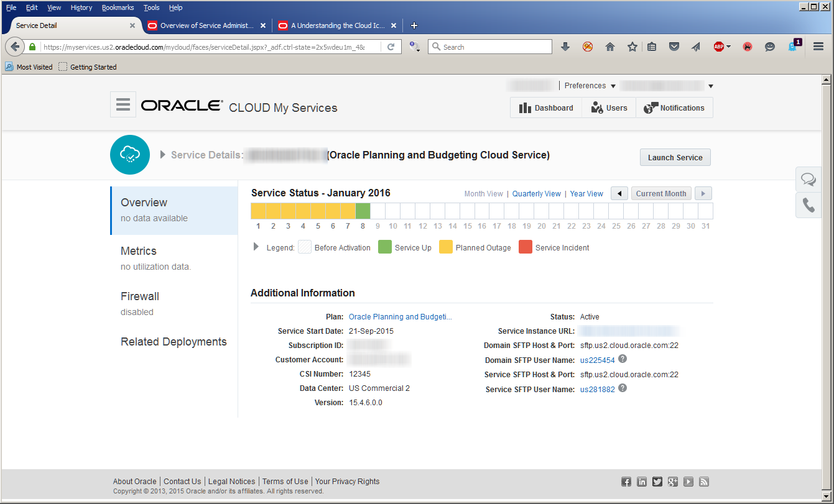The image size is (834, 504).
Task: Open the Oracle Cloud navigation hamburger menu
Action: (123, 104)
